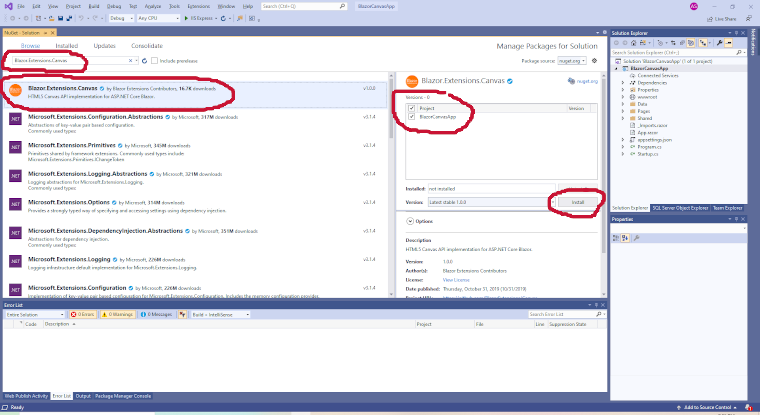Click the Install button
760x415 pixels.
(x=578, y=202)
